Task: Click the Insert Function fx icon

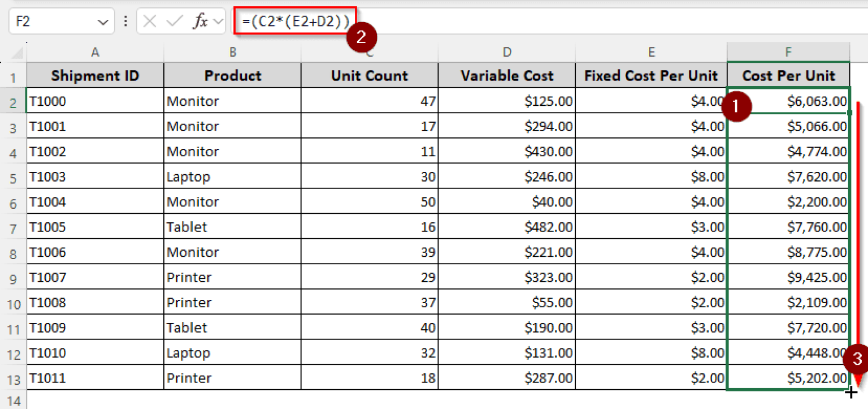Action: 200,22
